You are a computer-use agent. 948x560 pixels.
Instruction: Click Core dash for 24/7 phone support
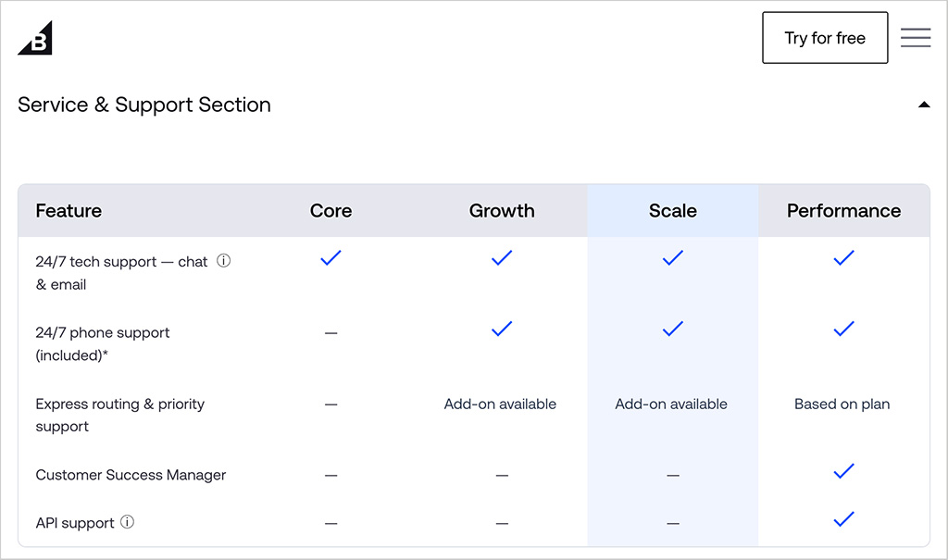pyautogui.click(x=331, y=333)
